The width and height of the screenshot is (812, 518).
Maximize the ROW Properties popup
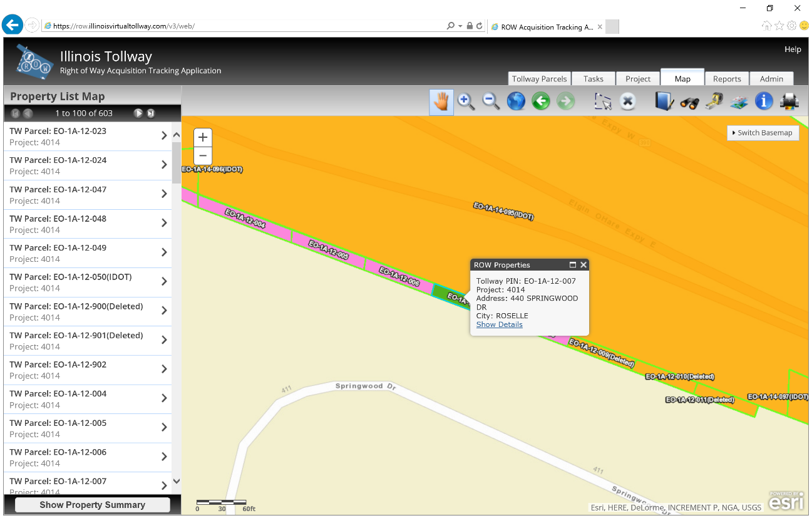(572, 265)
